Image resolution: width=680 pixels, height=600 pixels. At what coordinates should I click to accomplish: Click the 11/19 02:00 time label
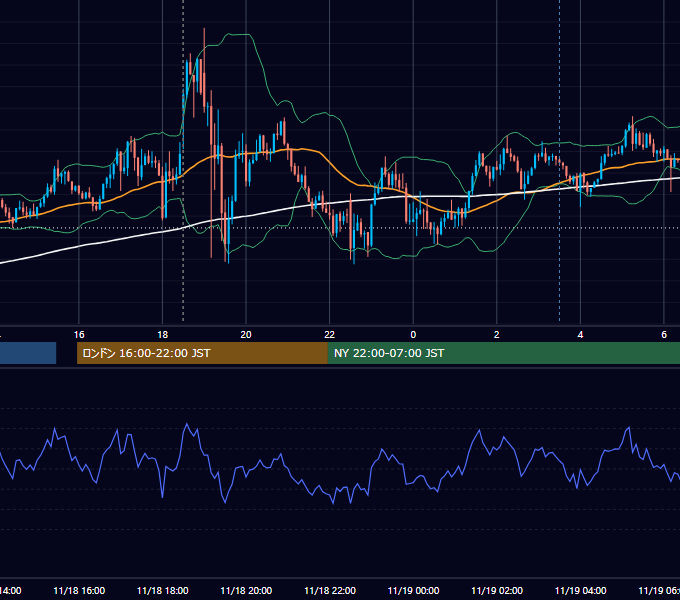coord(497,590)
